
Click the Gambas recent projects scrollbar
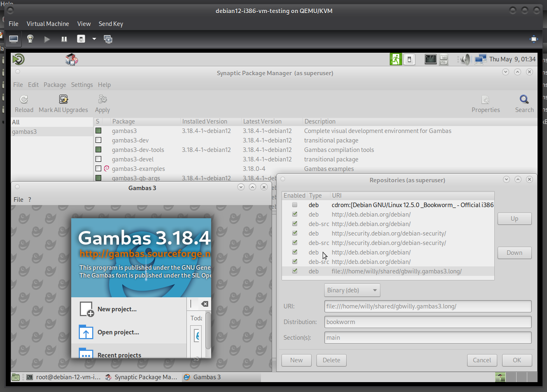pyautogui.click(x=208, y=330)
